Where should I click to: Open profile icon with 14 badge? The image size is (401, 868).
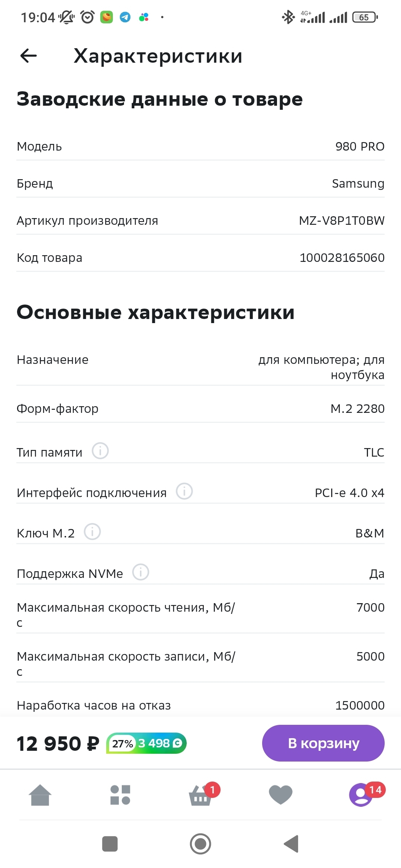pyautogui.click(x=361, y=795)
